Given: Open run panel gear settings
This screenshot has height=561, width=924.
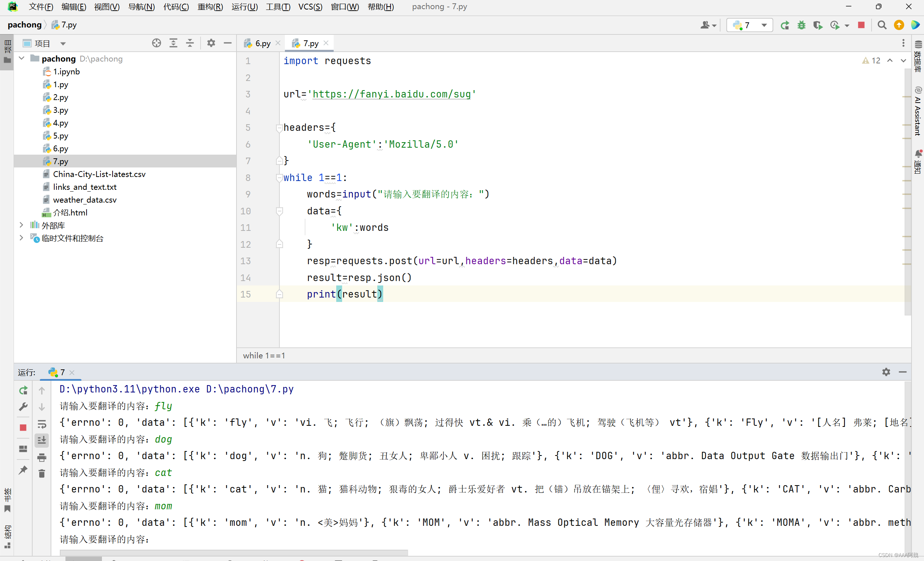Looking at the screenshot, I should click(886, 372).
